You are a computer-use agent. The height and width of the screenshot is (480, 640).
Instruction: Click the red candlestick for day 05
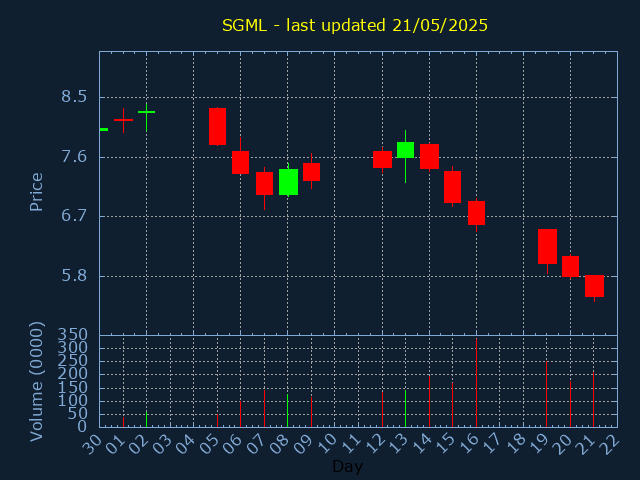217,127
